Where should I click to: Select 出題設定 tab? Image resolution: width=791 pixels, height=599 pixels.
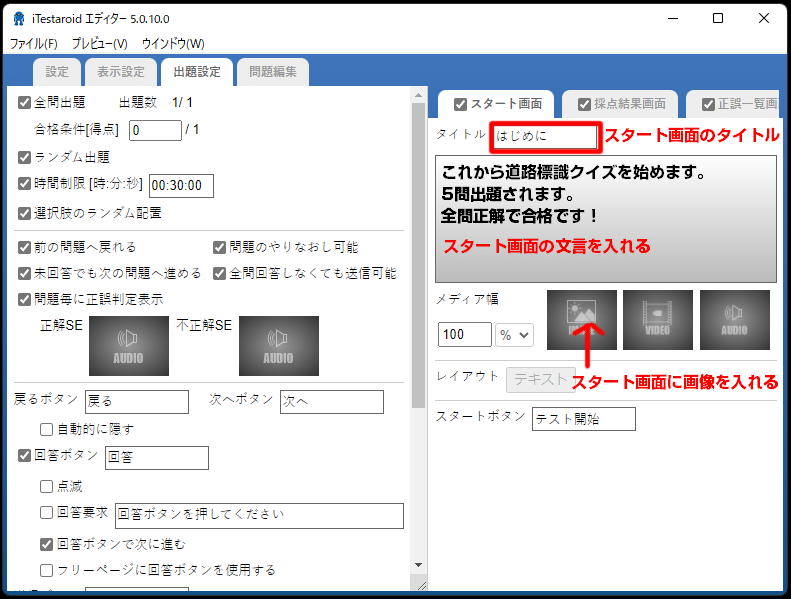point(197,72)
